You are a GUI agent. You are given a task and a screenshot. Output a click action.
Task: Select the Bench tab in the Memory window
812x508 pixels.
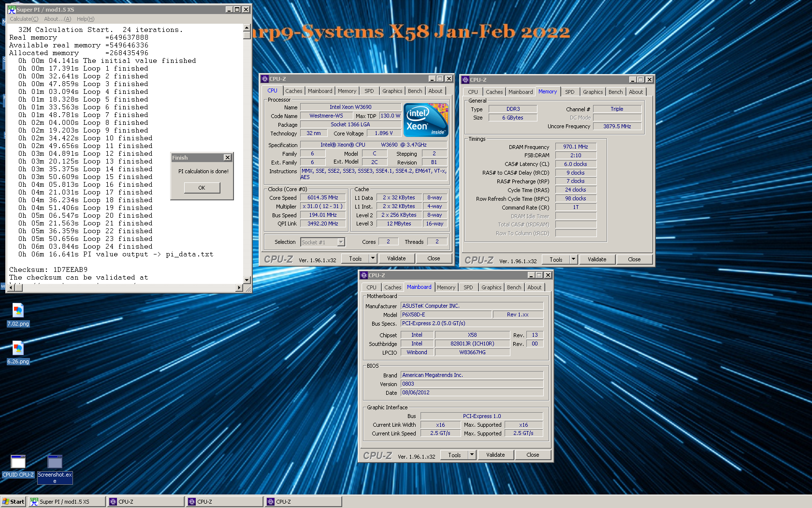coord(616,92)
